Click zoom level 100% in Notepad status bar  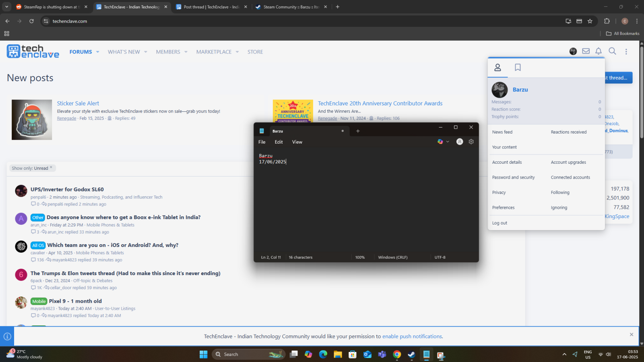point(360,257)
